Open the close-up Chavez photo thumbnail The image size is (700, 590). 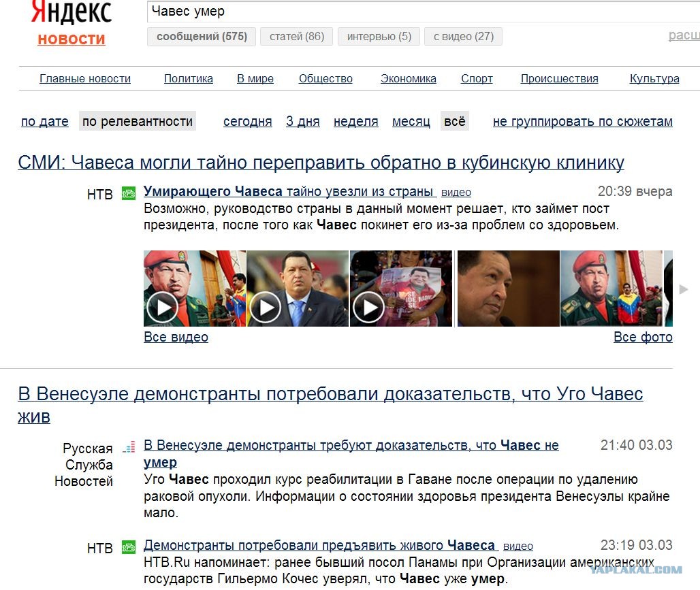(509, 289)
